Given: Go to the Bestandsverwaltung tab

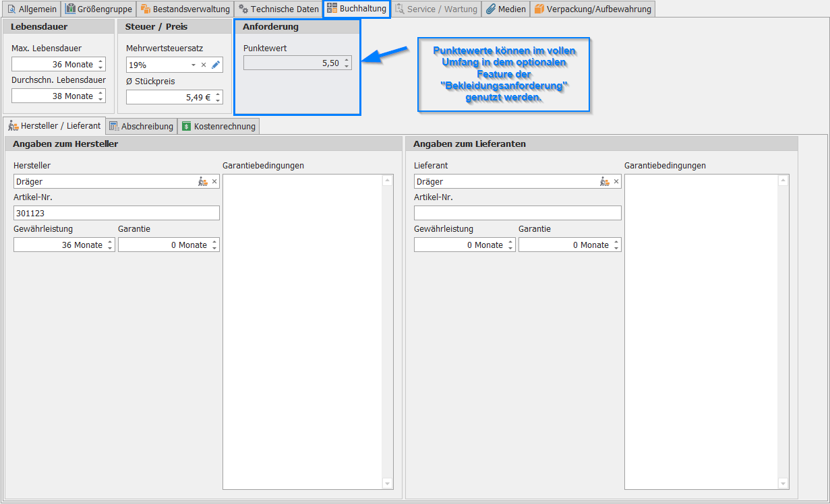Looking at the screenshot, I should (185, 9).
